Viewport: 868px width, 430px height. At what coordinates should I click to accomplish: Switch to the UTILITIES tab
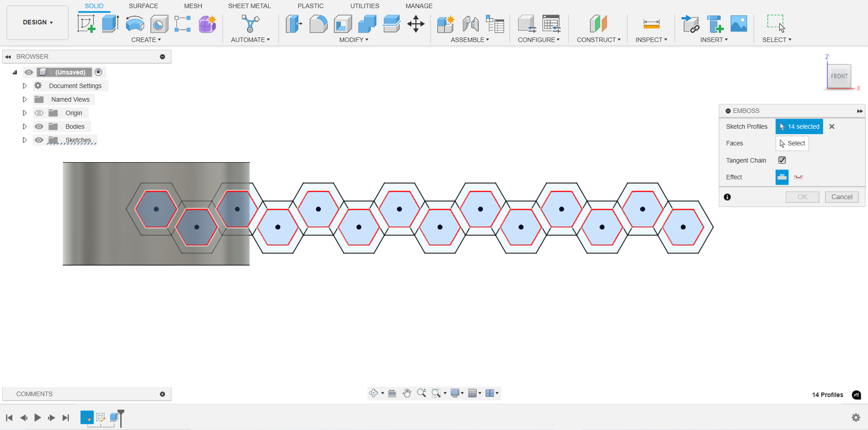pyautogui.click(x=365, y=6)
